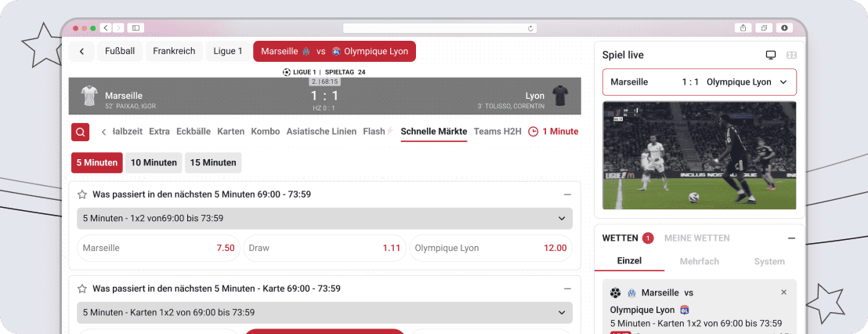Click the 1 : 1 score in scoreboard
This screenshot has height=334, width=868.
[x=324, y=96]
